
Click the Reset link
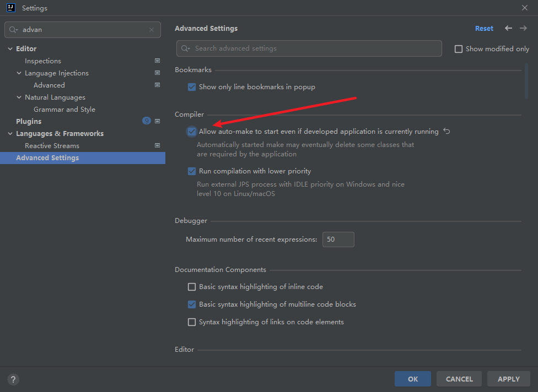(x=484, y=29)
